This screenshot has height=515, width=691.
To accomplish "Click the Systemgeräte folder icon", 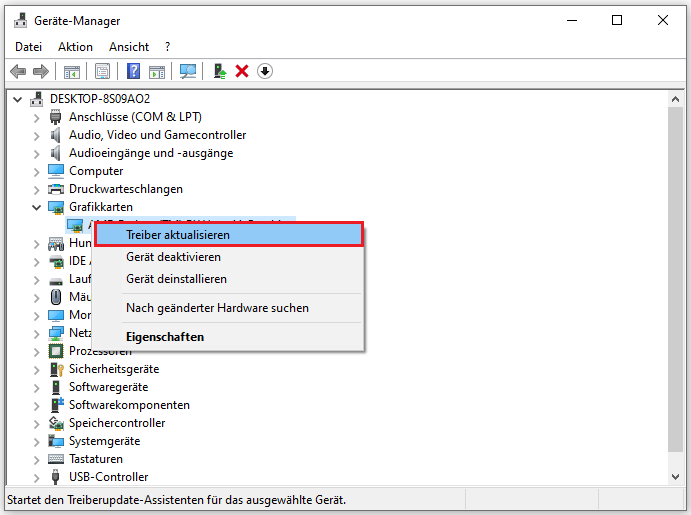I will click(56, 441).
